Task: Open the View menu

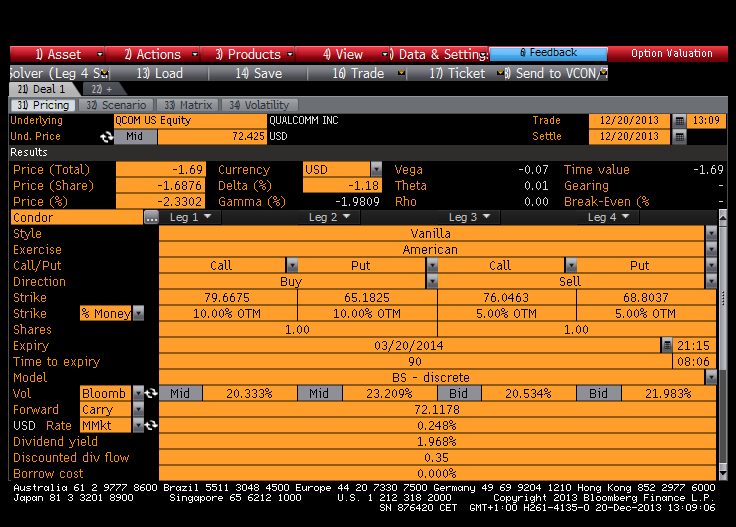Action: 343,54
